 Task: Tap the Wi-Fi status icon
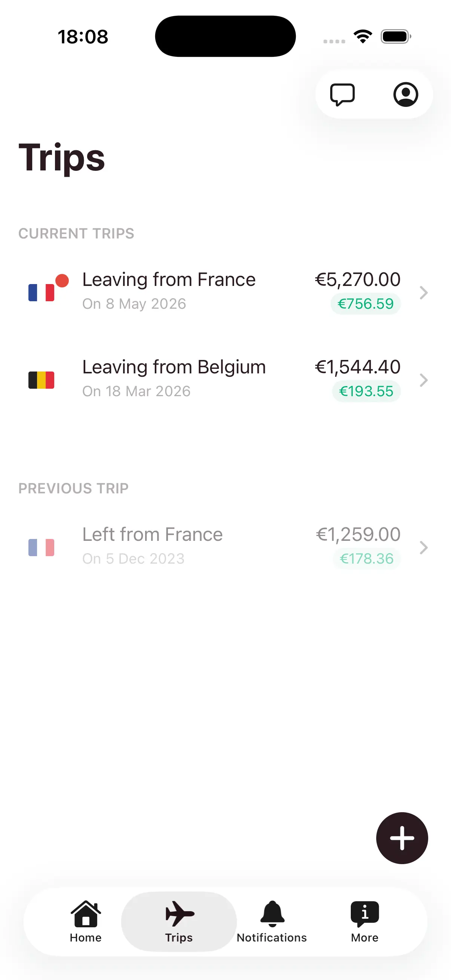pyautogui.click(x=363, y=37)
